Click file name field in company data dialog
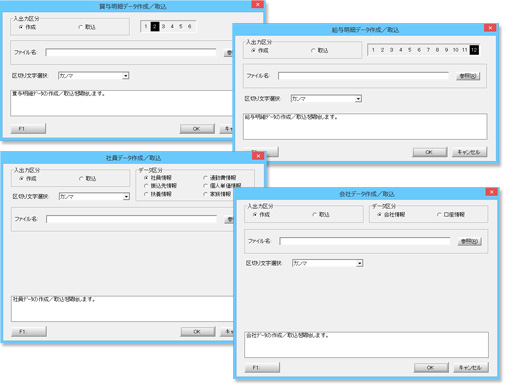Image resolution: width=505 pixels, height=385 pixels. (x=365, y=241)
